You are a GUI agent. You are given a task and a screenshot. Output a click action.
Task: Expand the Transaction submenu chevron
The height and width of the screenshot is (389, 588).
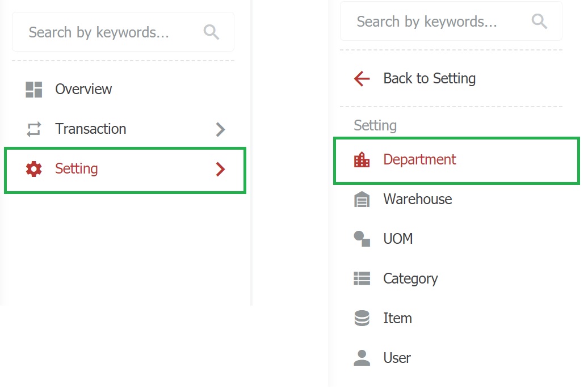tap(221, 129)
